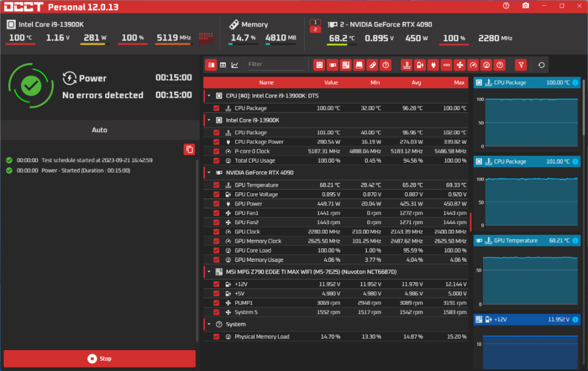Take screenshot with camera icon

click(x=526, y=6)
